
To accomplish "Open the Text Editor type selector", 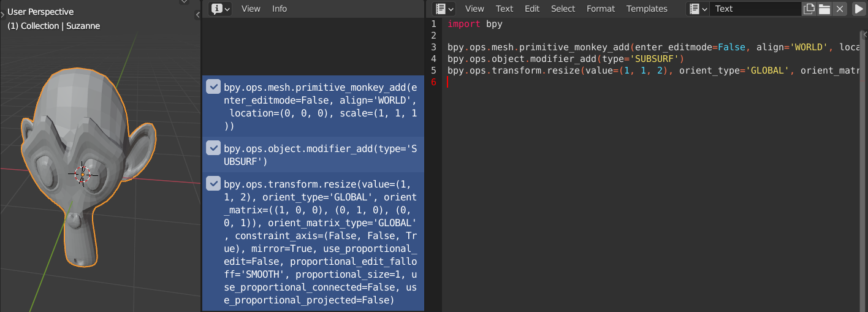I will pyautogui.click(x=444, y=9).
